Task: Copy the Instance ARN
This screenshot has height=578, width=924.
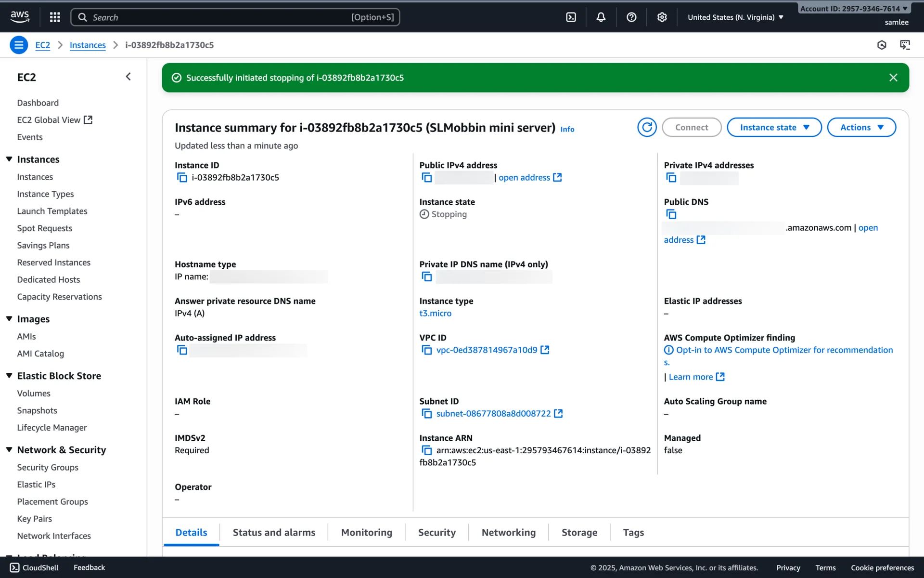Action: (x=426, y=450)
